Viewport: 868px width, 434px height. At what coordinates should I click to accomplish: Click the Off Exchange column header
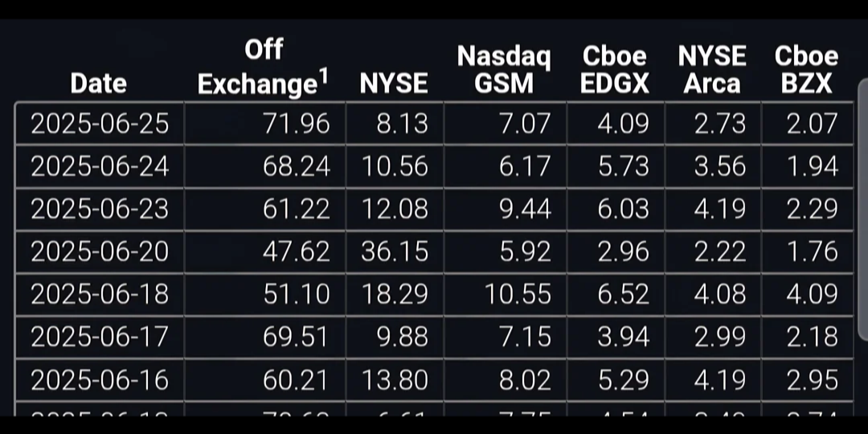[x=263, y=67]
